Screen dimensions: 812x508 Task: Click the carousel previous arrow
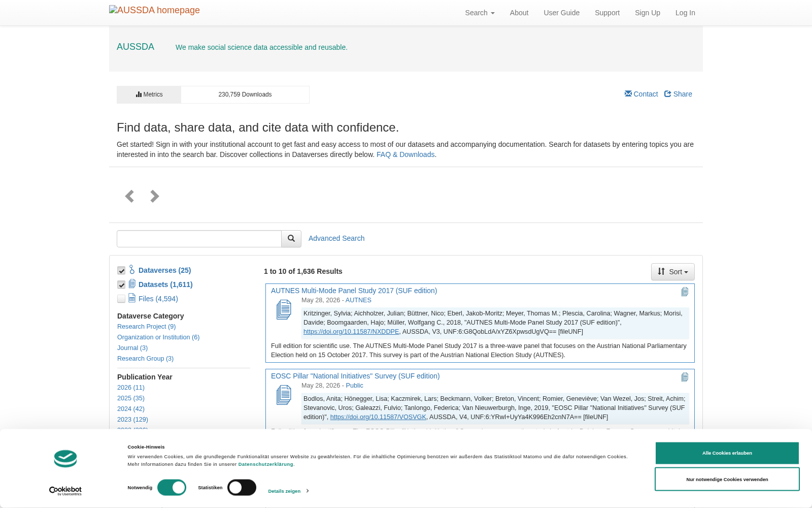129,196
